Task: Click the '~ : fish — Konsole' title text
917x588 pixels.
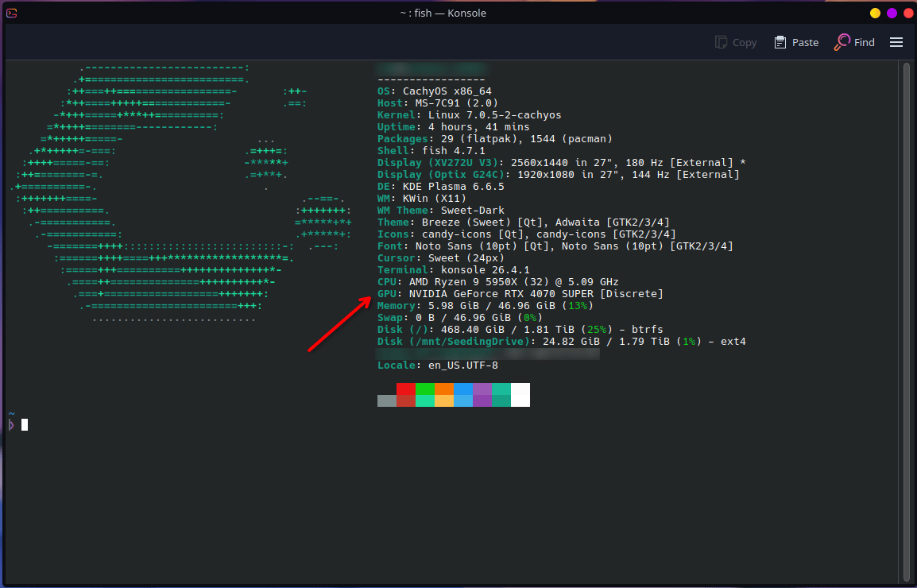Action: click(x=443, y=13)
